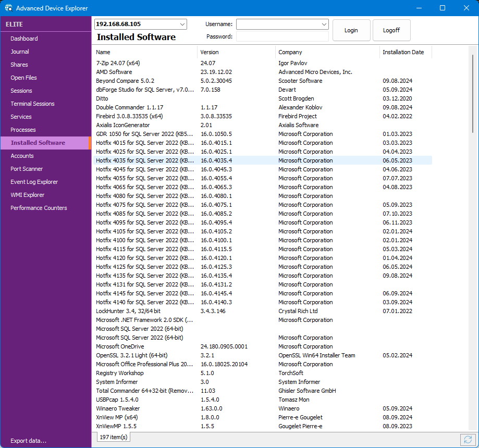The image size is (479, 448).
Task: Click the refresh icon in bottom corner
Action: (x=468, y=440)
